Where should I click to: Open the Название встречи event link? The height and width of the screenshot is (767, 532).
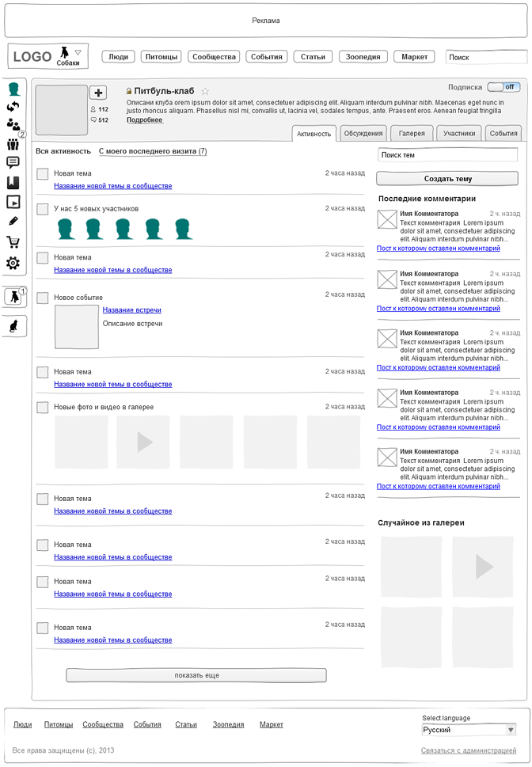click(x=131, y=310)
